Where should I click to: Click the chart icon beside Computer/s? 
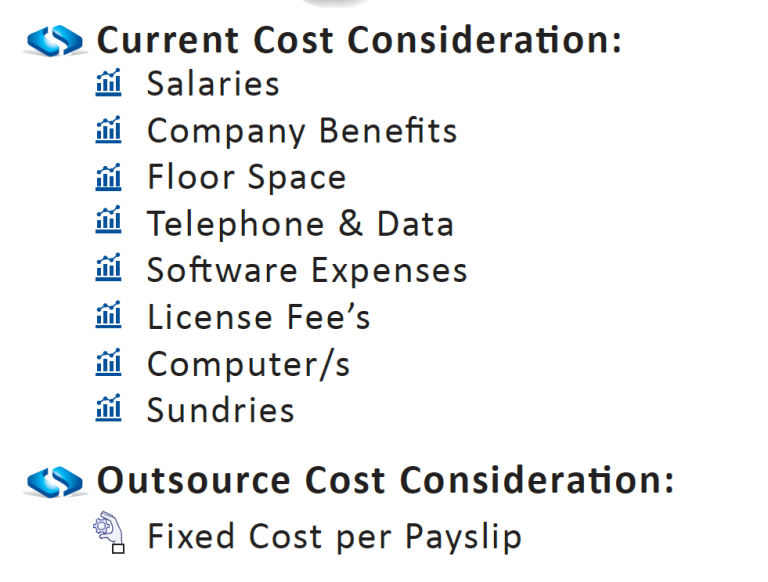click(x=108, y=363)
